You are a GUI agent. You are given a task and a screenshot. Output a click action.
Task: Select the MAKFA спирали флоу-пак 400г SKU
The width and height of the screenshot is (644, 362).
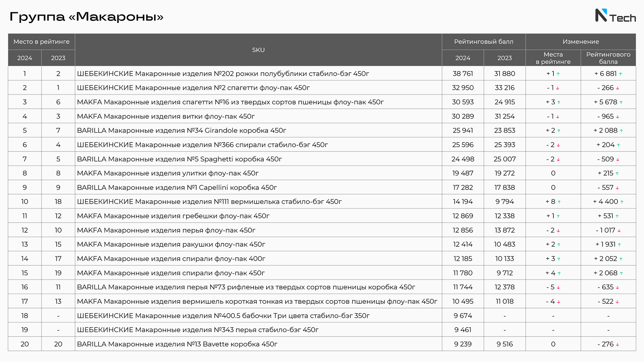pyautogui.click(x=171, y=259)
